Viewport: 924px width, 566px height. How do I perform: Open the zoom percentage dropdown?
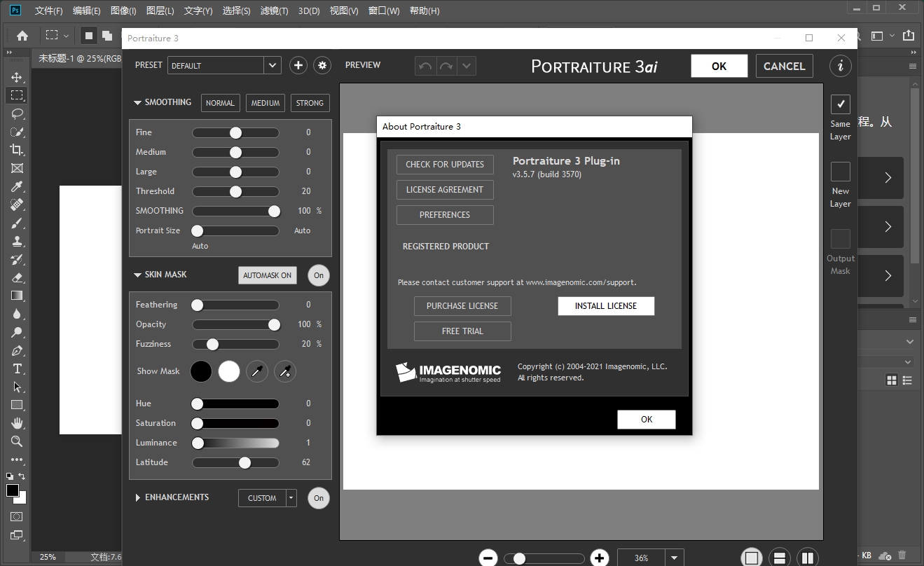(x=674, y=558)
